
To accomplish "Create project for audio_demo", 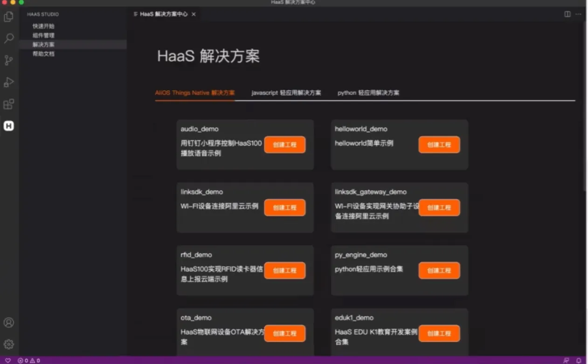I will tap(285, 145).
